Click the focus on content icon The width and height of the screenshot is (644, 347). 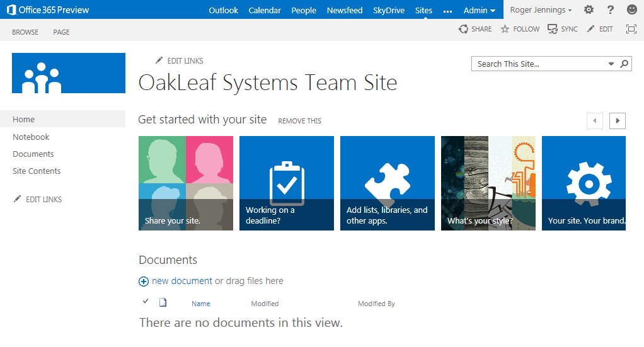coord(631,29)
